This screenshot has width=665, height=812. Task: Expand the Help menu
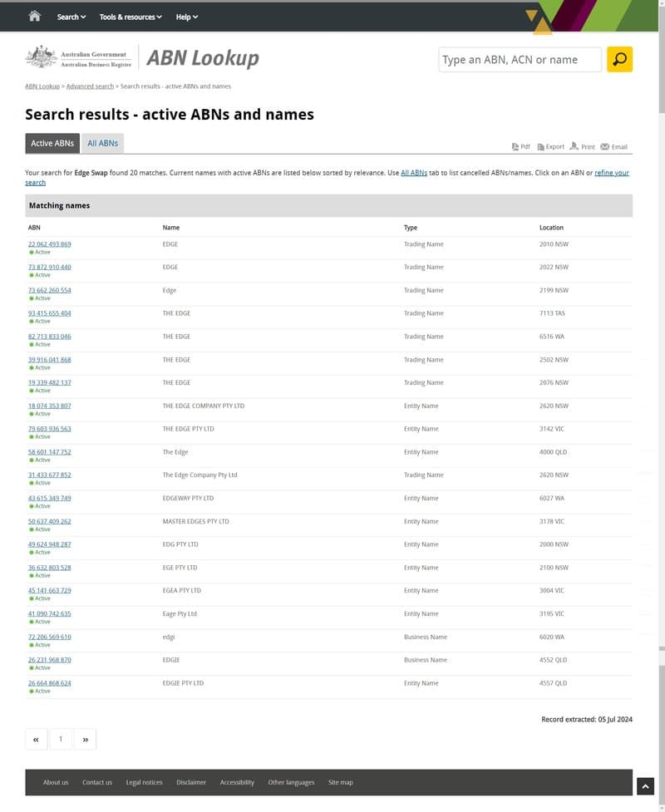click(186, 17)
